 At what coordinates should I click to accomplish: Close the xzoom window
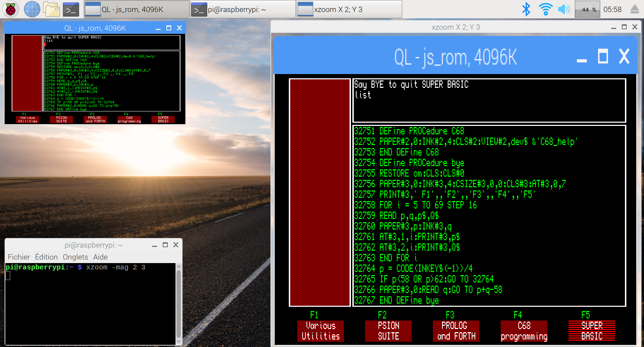tap(635, 27)
